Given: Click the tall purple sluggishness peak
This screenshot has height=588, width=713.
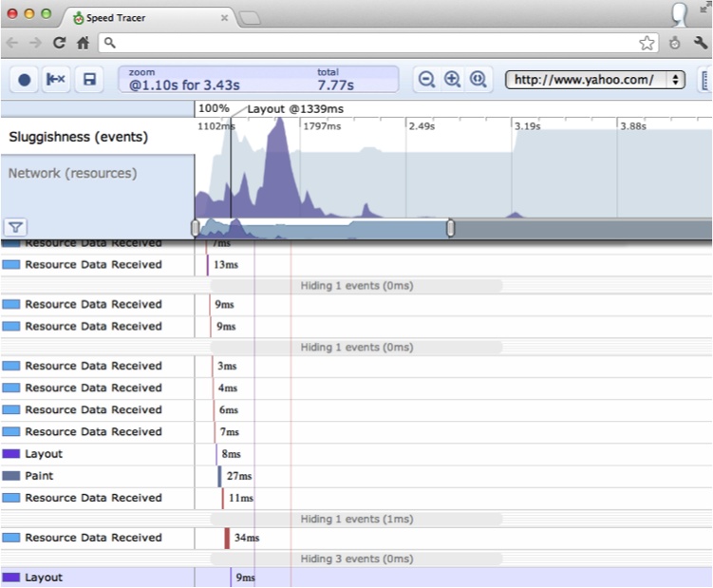Looking at the screenshot, I should tap(279, 168).
